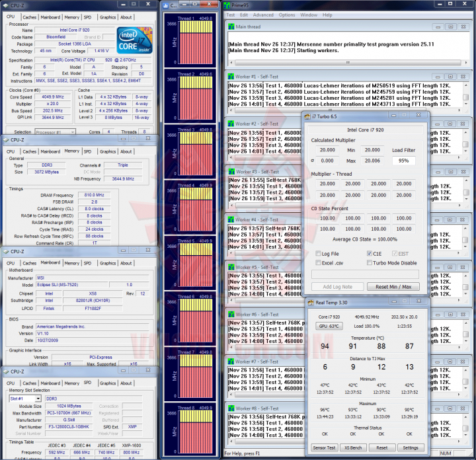Switch to Memory tab in CPU-Z SPD window
Image resolution: width=476 pixels, height=460 pixels.
pos(72,383)
